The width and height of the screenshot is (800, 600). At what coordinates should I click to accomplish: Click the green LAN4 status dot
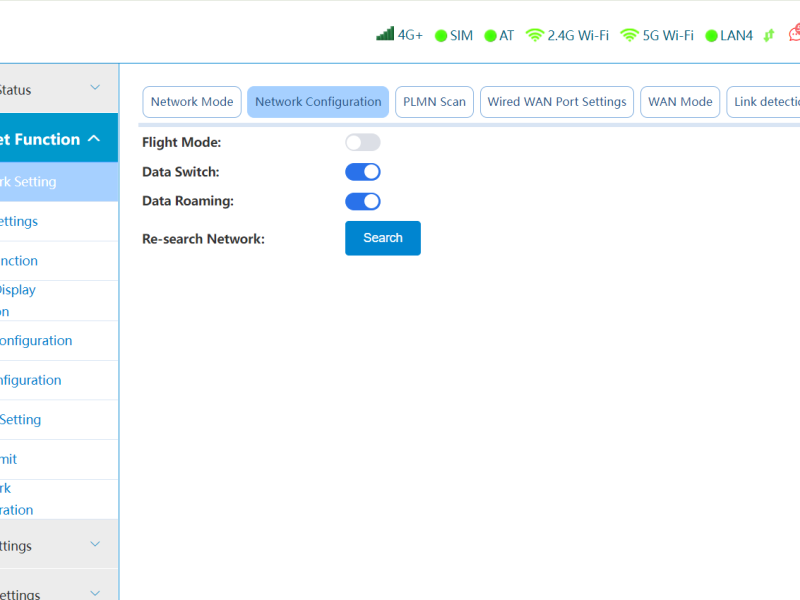tap(712, 36)
